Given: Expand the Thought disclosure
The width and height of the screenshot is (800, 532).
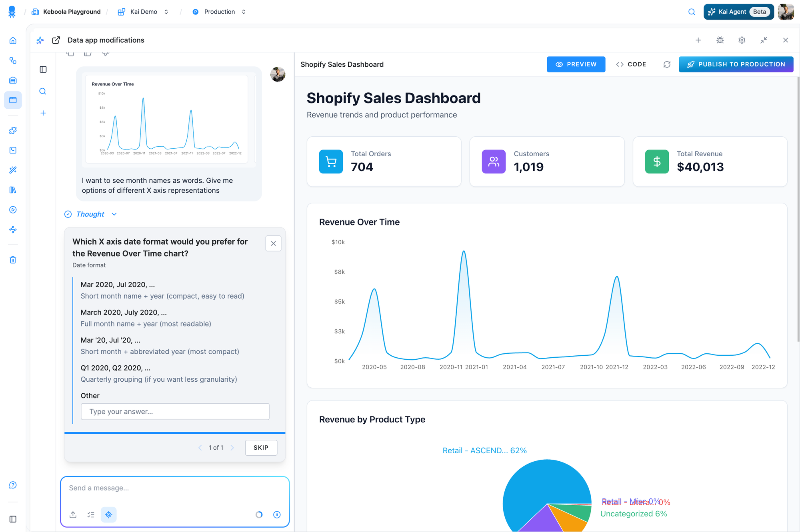Looking at the screenshot, I should pyautogui.click(x=91, y=214).
